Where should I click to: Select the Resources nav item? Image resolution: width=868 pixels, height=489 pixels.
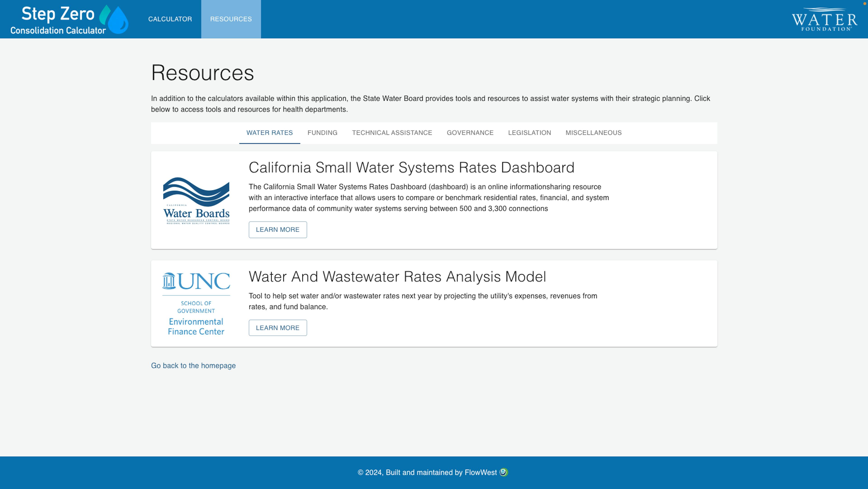[231, 19]
